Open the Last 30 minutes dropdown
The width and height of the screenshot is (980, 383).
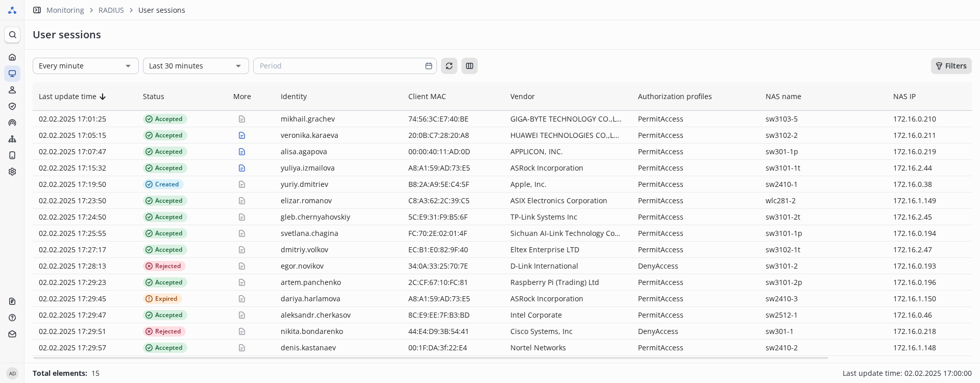coord(196,66)
